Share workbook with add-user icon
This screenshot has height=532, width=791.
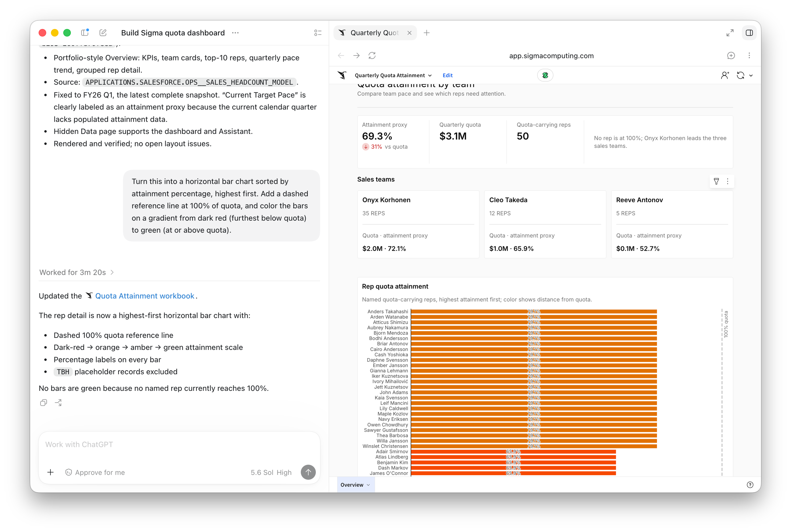click(x=724, y=75)
